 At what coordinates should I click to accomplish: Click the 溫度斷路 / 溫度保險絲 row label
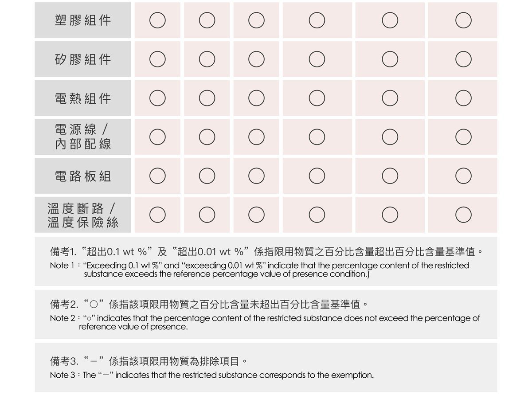[83, 215]
